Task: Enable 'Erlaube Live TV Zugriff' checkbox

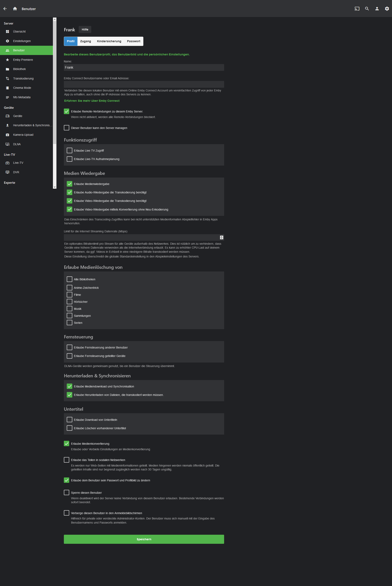Action: (x=69, y=151)
